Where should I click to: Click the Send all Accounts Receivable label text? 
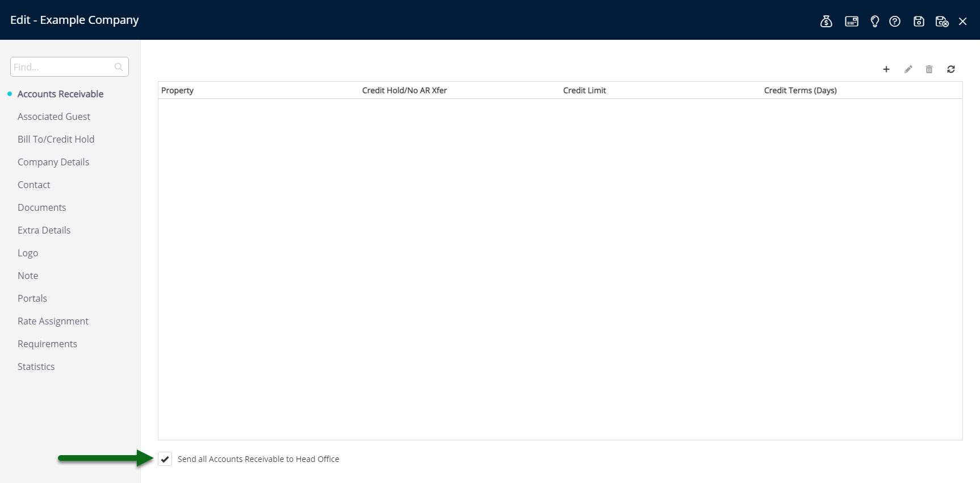pyautogui.click(x=258, y=459)
